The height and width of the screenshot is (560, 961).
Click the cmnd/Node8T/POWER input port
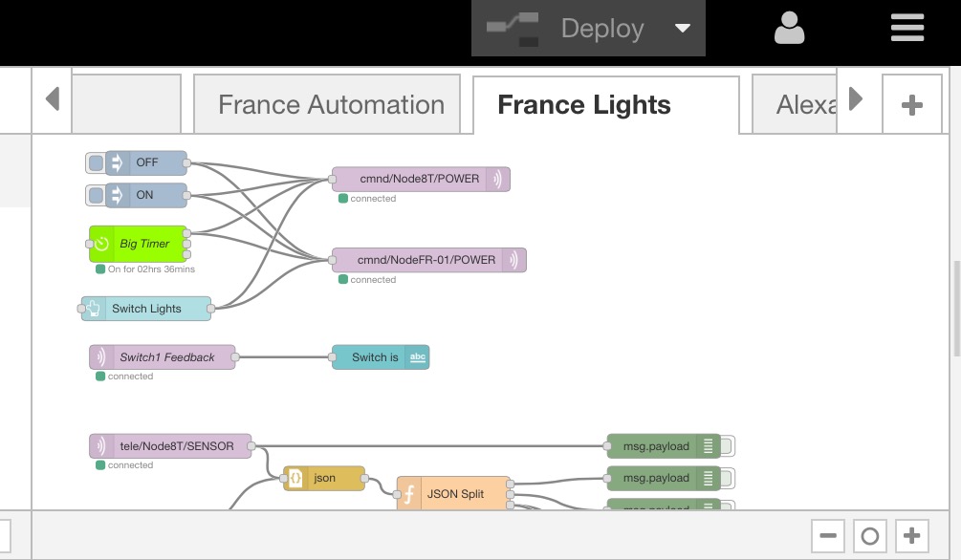pos(332,180)
